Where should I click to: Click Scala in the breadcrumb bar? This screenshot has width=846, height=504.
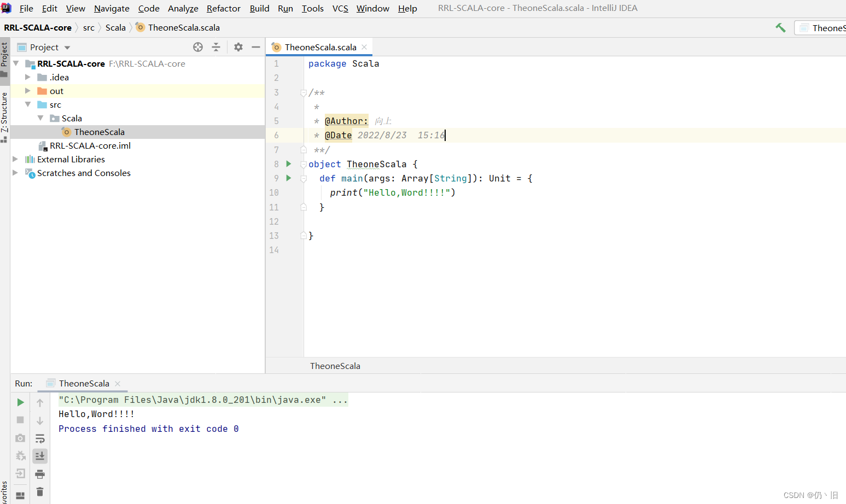point(115,27)
